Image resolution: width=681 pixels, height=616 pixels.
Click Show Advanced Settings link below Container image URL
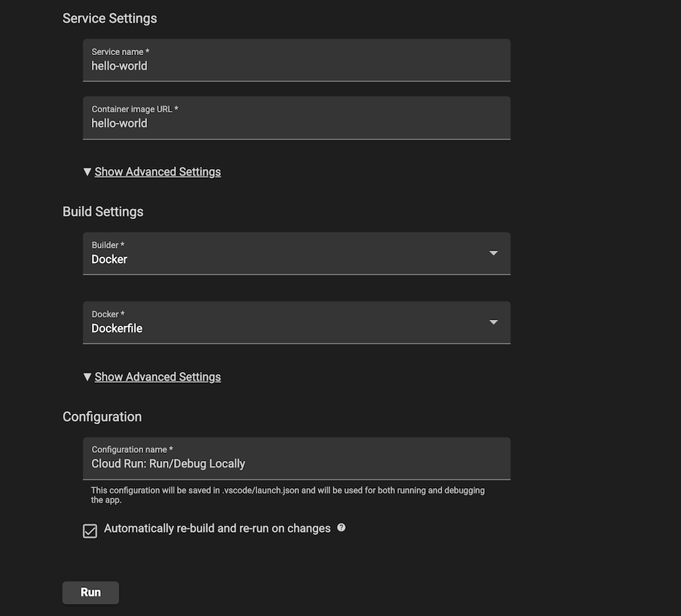[157, 171]
